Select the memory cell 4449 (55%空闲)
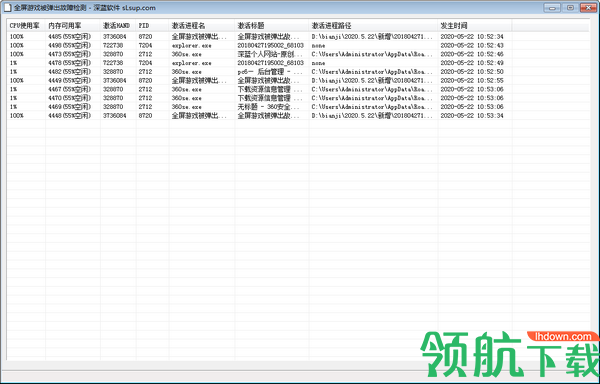The height and width of the screenshot is (384, 600). pos(70,81)
